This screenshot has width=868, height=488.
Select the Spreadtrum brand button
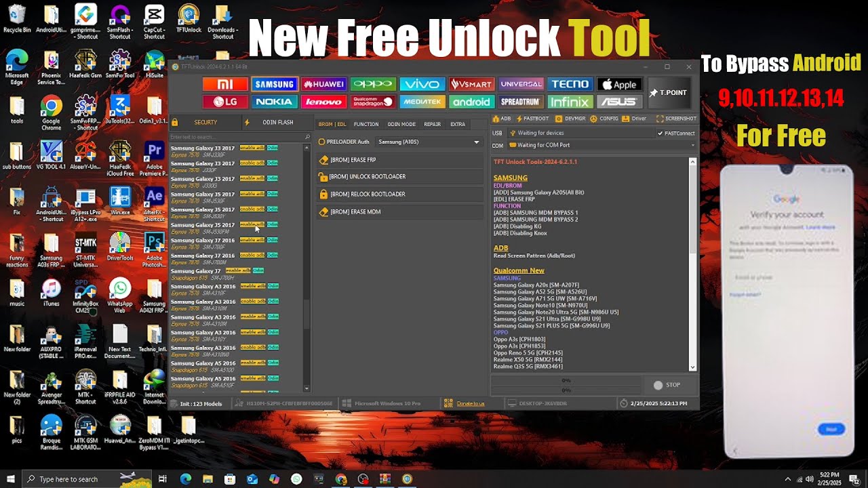(521, 102)
